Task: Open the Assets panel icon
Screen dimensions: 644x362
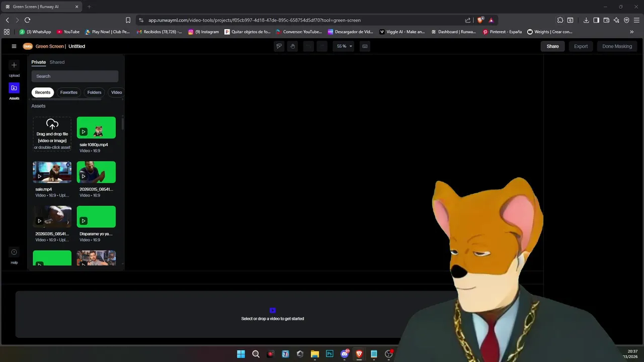Action: [14, 88]
